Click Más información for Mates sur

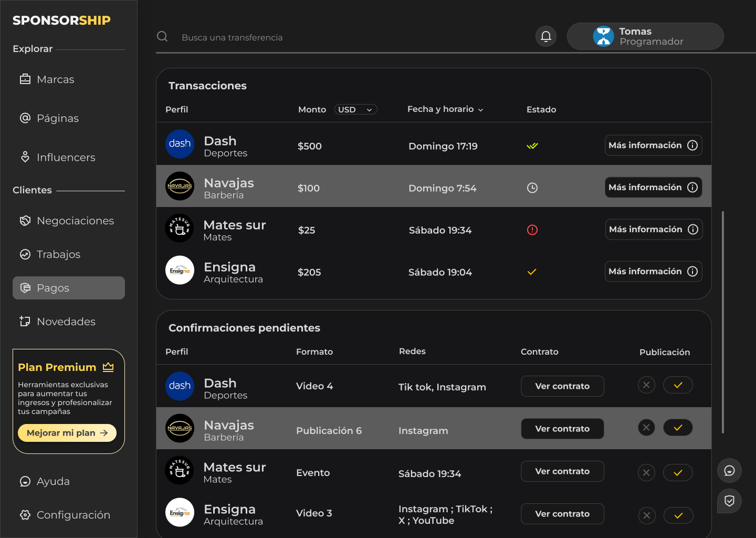click(653, 229)
